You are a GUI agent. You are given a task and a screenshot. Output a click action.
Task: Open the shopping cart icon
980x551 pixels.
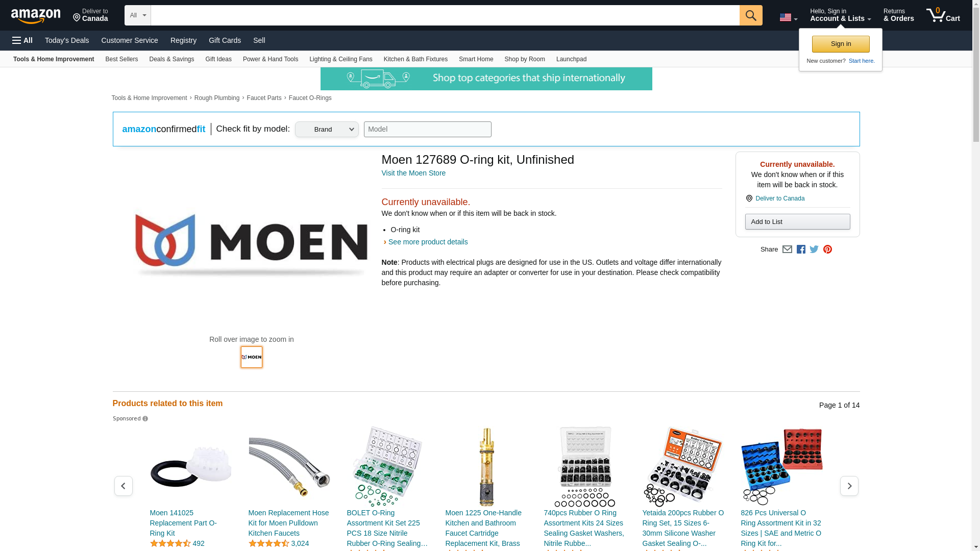(943, 15)
